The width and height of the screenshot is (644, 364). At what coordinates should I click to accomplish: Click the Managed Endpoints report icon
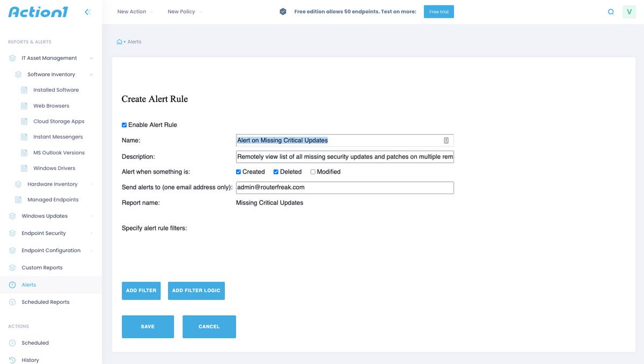click(18, 199)
